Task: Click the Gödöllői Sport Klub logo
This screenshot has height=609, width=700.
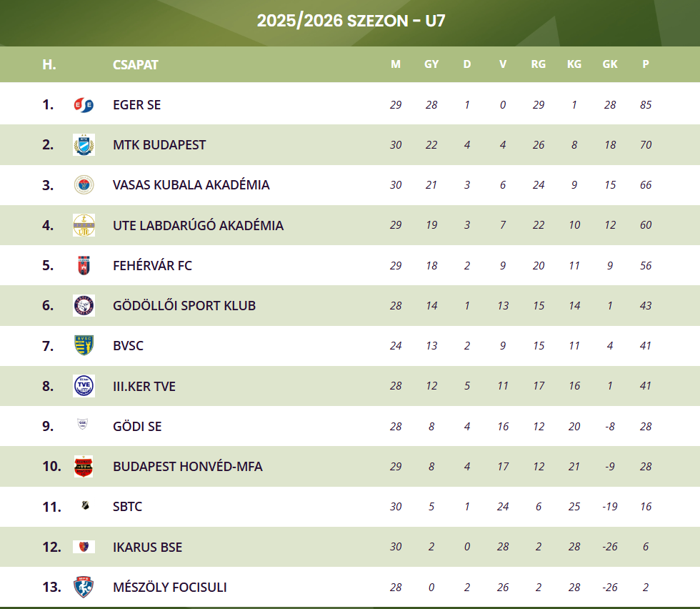Action: (x=84, y=306)
